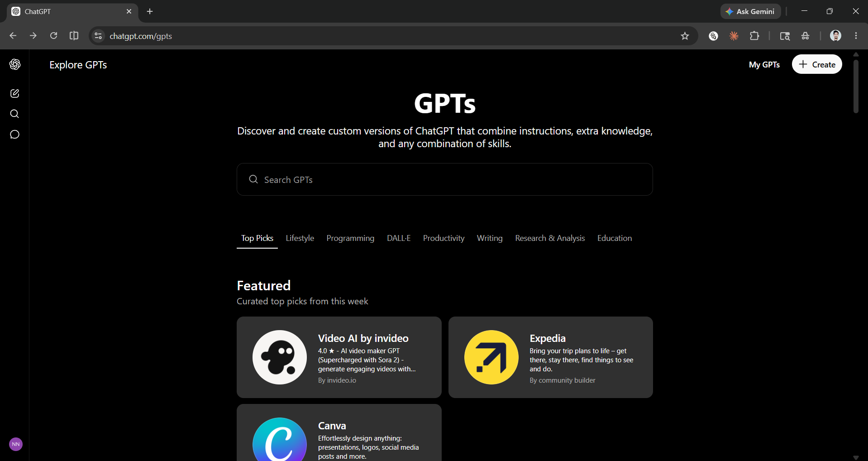Click 'Curated top picks from this week' text
Viewport: 868px width, 461px height.
point(302,301)
